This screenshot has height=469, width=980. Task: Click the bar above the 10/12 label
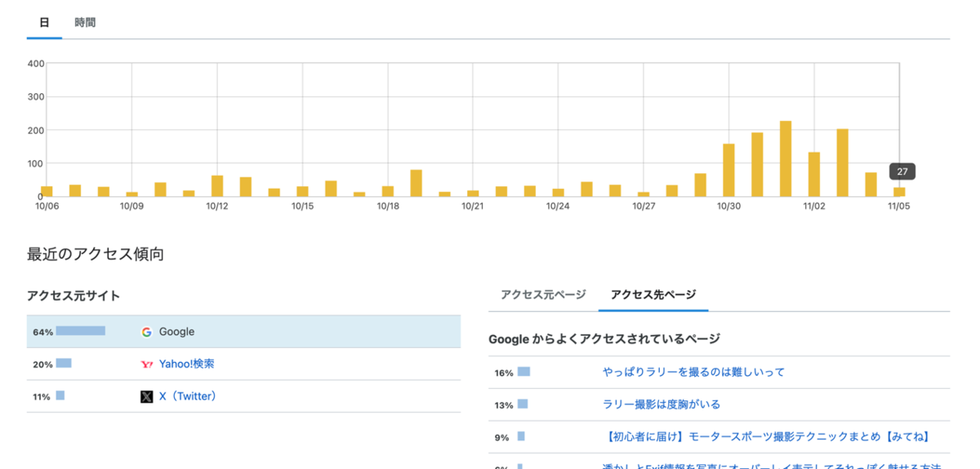tap(217, 185)
